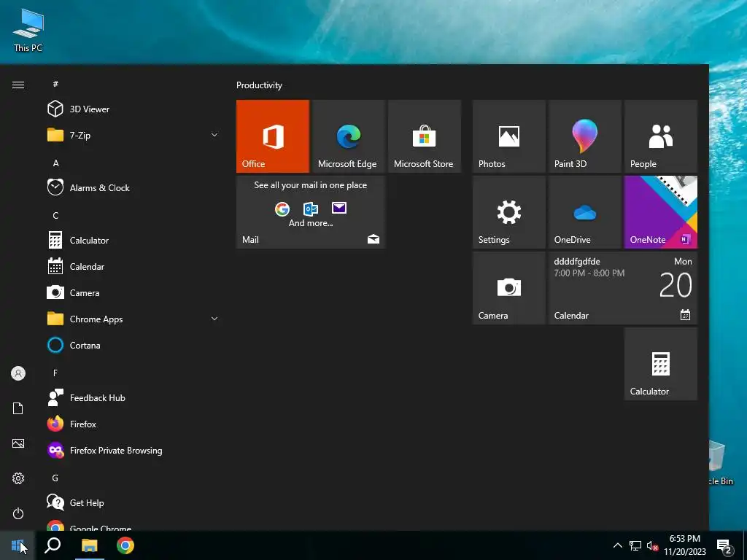Open the Mail tile
747x560 pixels.
(311, 212)
